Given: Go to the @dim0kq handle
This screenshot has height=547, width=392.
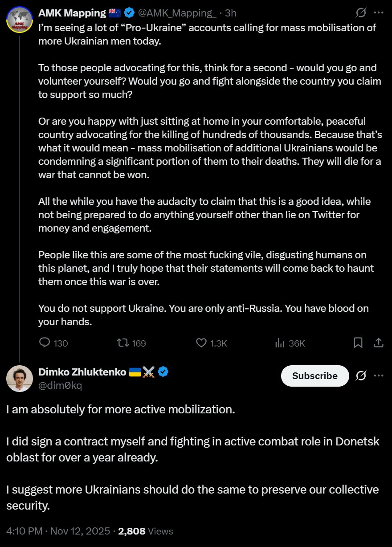Looking at the screenshot, I should coord(60,385).
